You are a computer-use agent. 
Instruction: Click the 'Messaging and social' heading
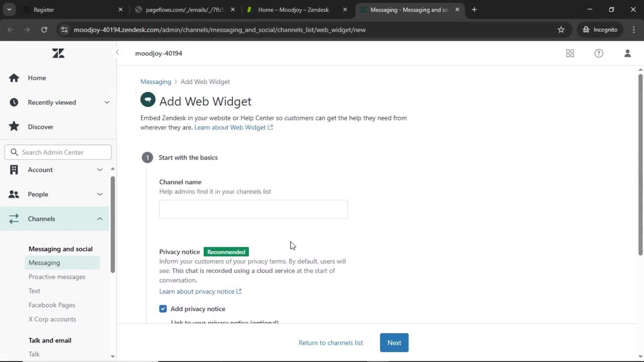coord(61,249)
